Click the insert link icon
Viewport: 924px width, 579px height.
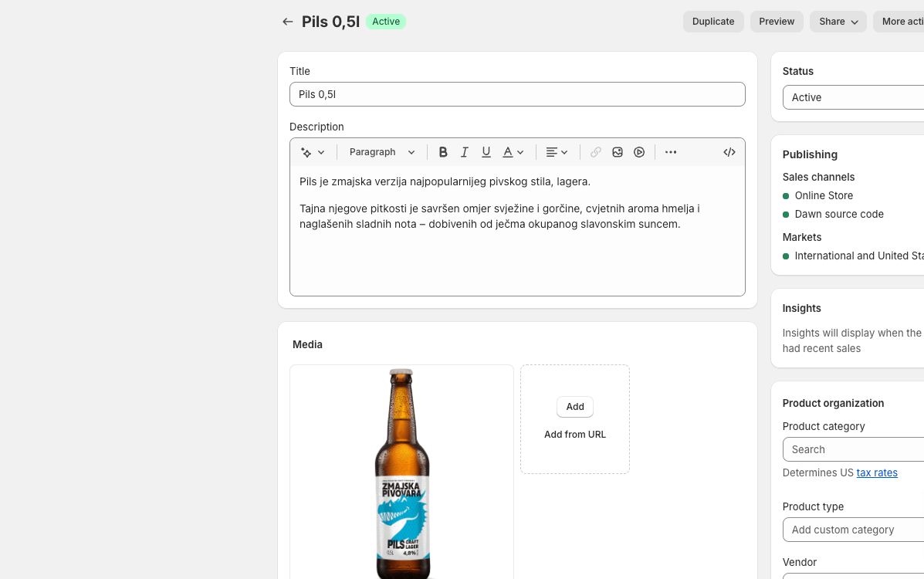596,152
